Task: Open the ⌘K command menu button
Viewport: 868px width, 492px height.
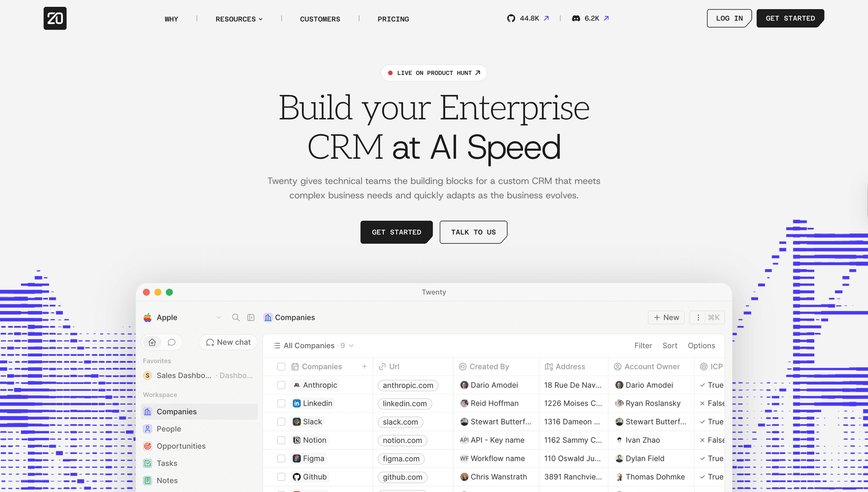Action: coord(714,317)
